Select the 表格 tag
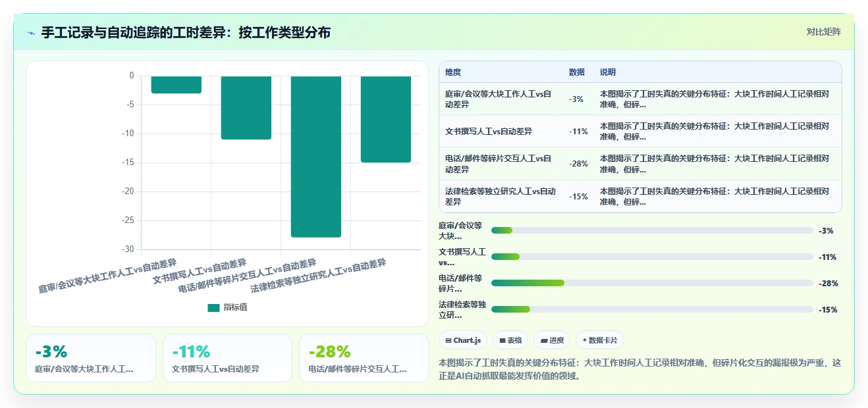Image resolution: width=868 pixels, height=408 pixels. [510, 340]
